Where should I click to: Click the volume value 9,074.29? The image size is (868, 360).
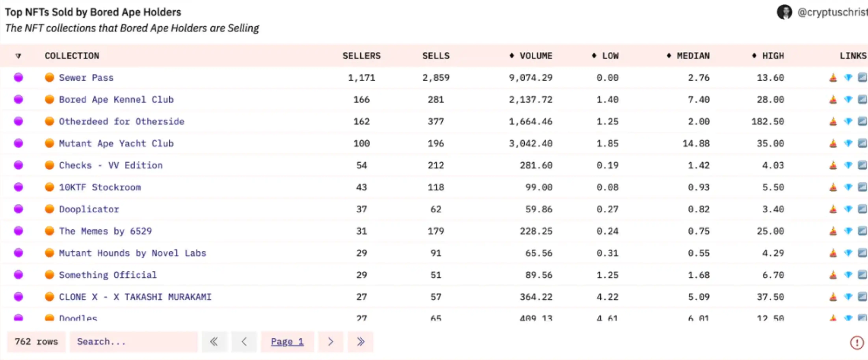[x=531, y=78]
